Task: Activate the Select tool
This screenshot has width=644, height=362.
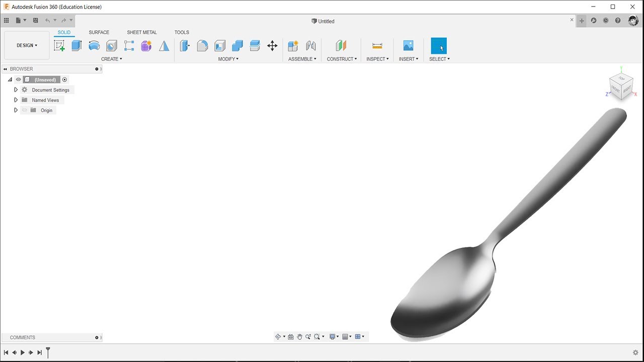Action: 439,46
